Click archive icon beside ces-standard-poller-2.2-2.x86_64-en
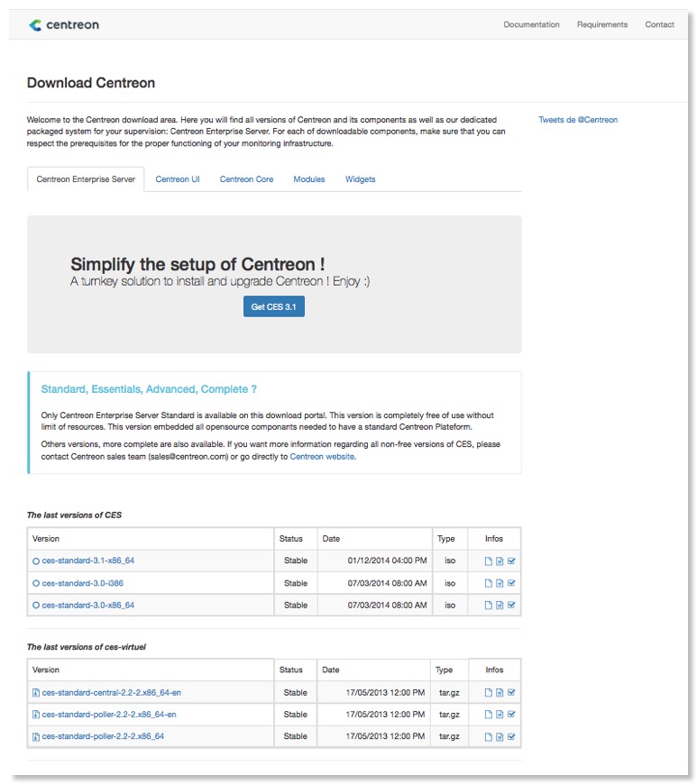Viewport: 697px width, 784px height. click(x=36, y=715)
